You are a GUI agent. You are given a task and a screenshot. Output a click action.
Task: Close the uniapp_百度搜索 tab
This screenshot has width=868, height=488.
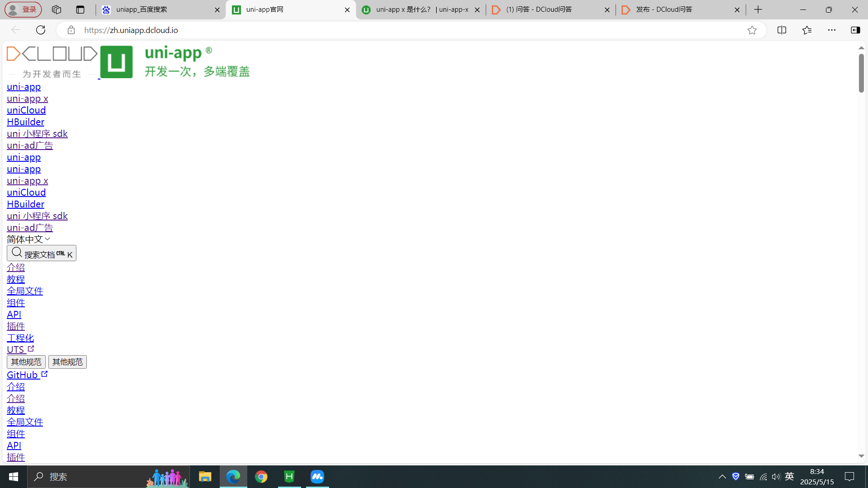(217, 9)
